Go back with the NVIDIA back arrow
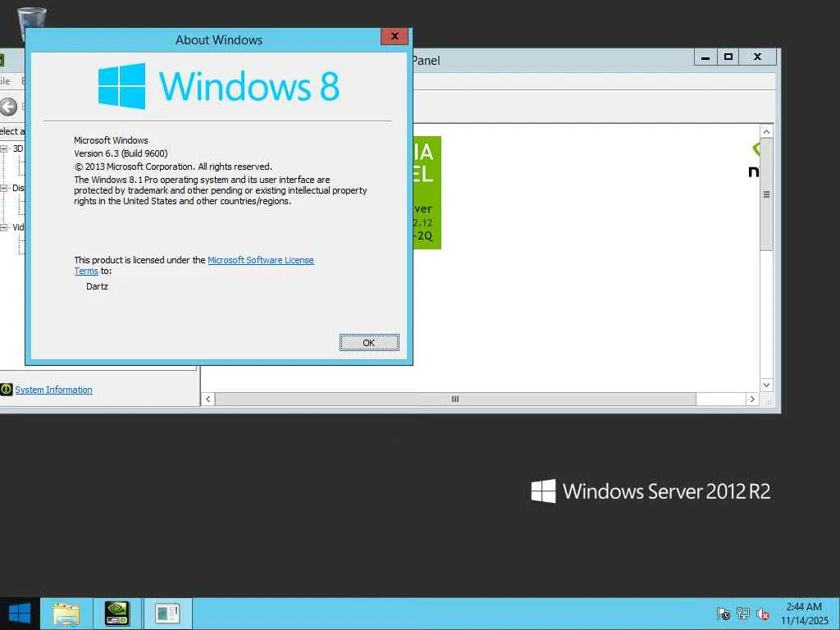The height and width of the screenshot is (630, 840). pyautogui.click(x=8, y=107)
